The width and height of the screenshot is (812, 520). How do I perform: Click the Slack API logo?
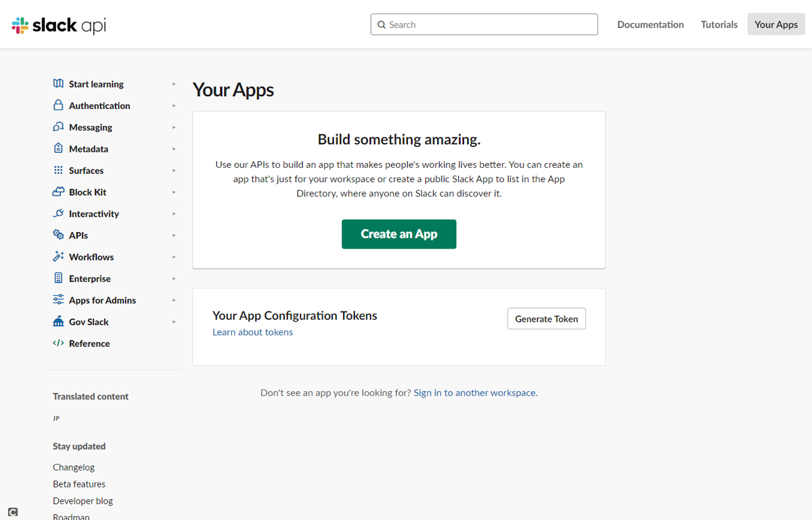click(x=59, y=25)
